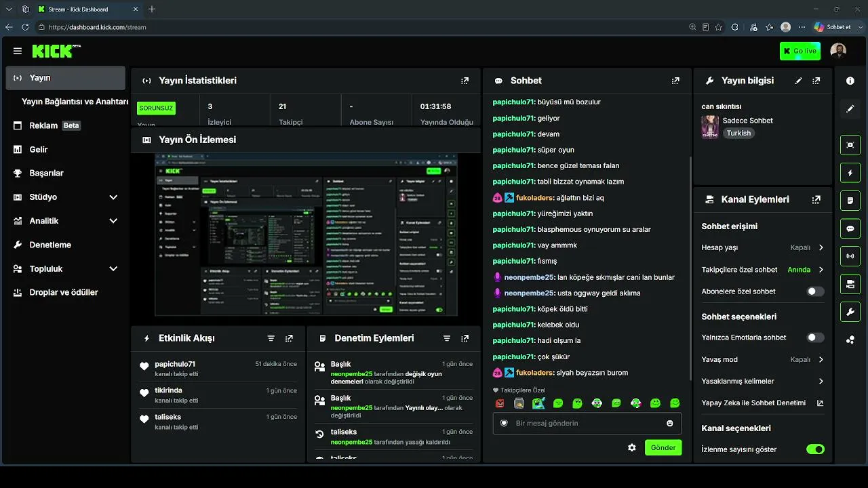Click the Kick logo
This screenshot has width=868, height=488.
(55, 51)
